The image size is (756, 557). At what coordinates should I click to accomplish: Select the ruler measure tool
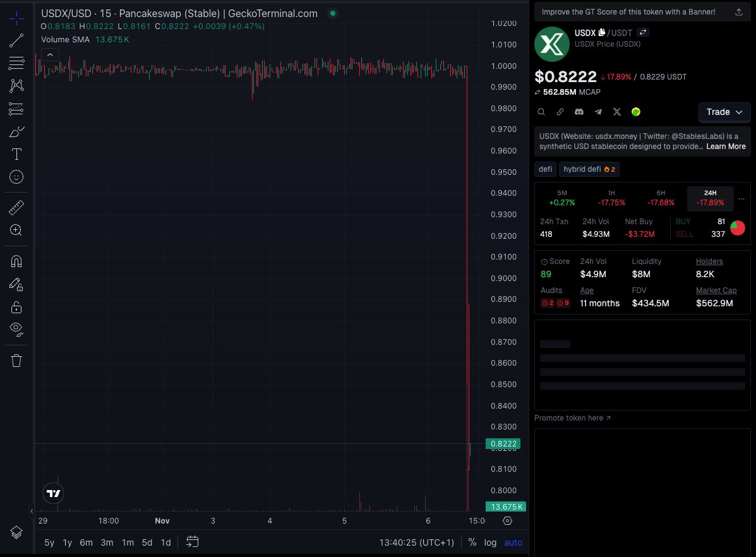(16, 207)
